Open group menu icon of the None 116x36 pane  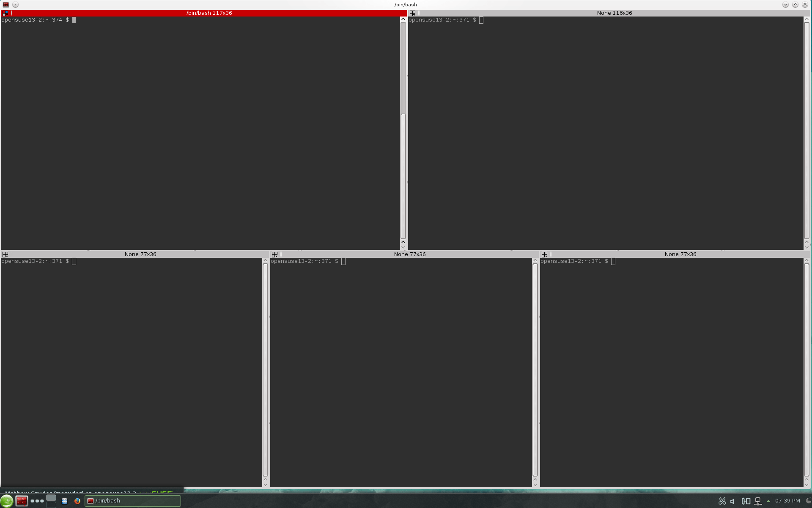(x=413, y=13)
